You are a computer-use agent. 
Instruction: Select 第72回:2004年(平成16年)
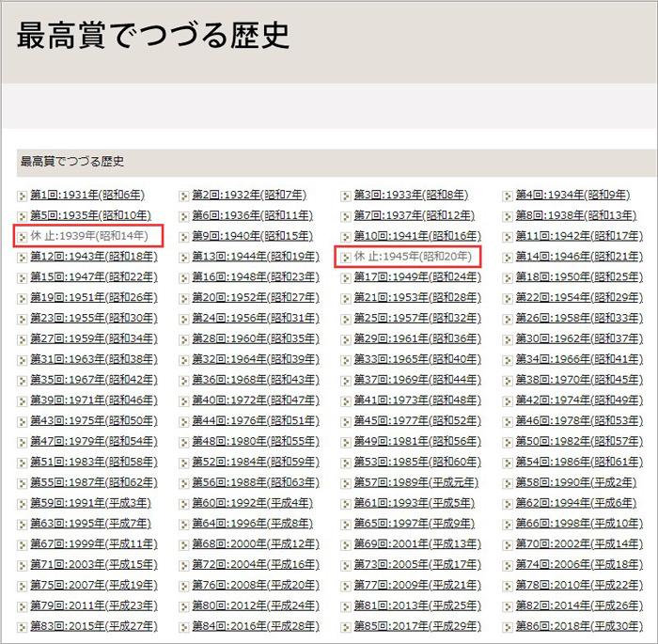(256, 565)
